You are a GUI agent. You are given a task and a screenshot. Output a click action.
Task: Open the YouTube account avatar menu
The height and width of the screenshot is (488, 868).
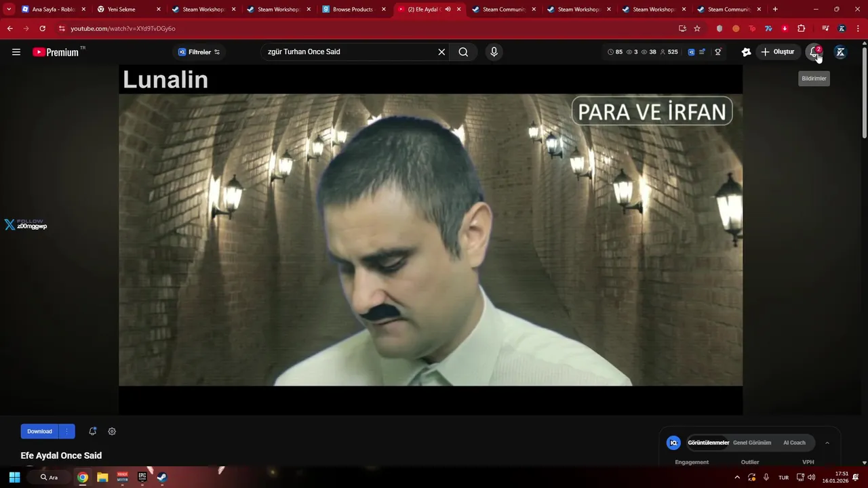click(x=840, y=52)
